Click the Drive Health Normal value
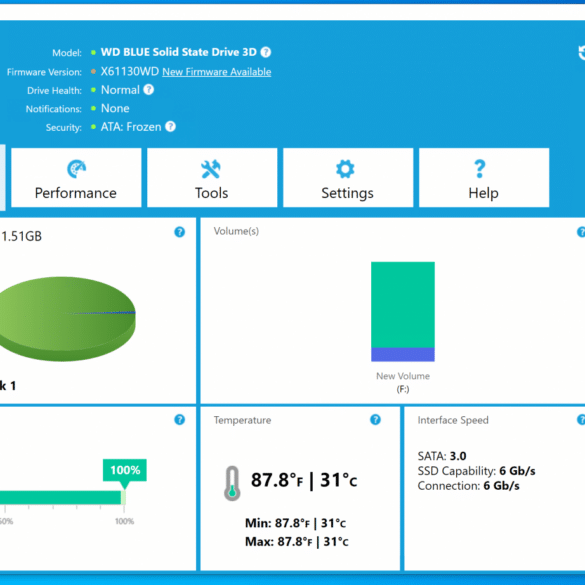This screenshot has width=585, height=585. (120, 90)
